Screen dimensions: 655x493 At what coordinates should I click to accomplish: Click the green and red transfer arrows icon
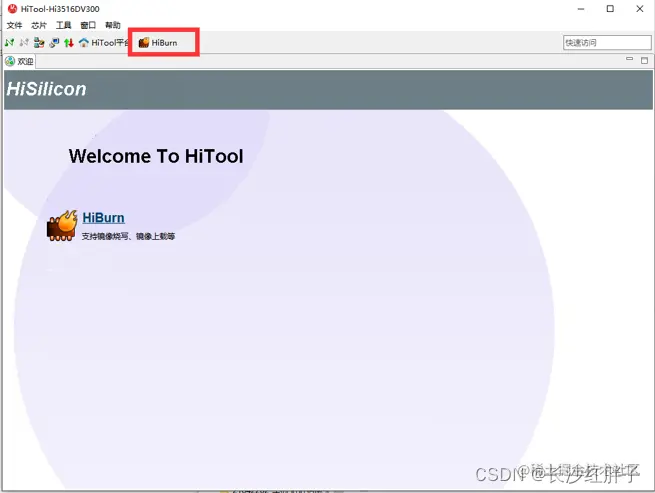[69, 43]
